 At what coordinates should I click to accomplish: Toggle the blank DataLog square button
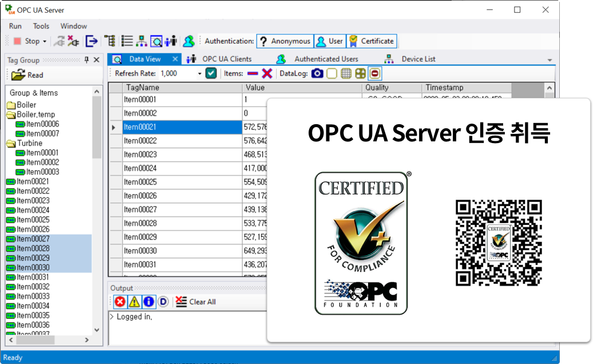331,73
